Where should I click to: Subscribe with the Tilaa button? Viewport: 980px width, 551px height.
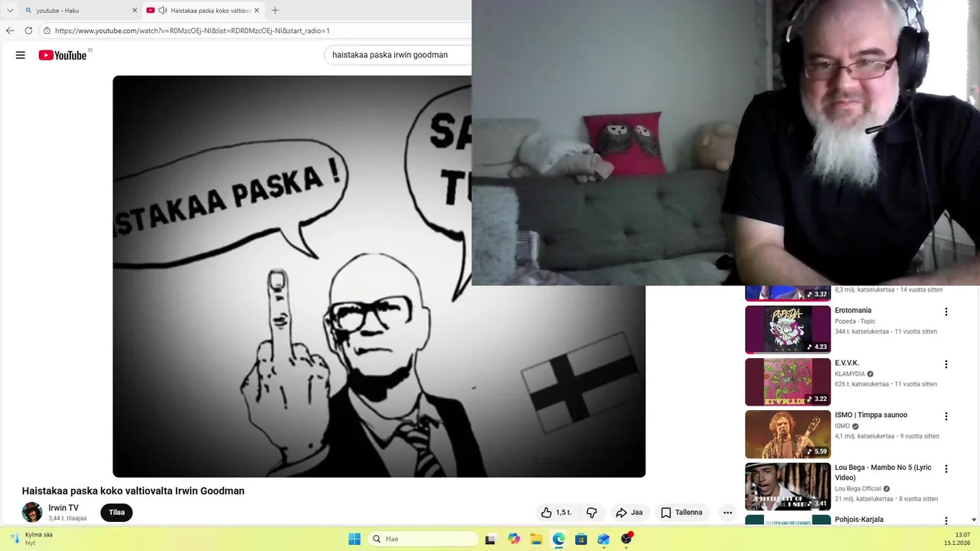coord(116,513)
